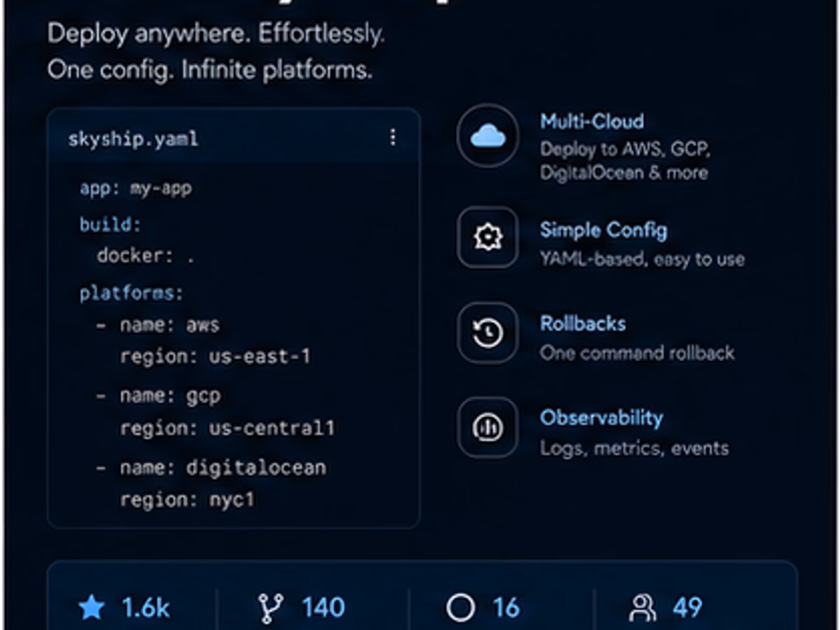The image size is (840, 630).
Task: Click the Observability chart icon
Action: click(487, 428)
